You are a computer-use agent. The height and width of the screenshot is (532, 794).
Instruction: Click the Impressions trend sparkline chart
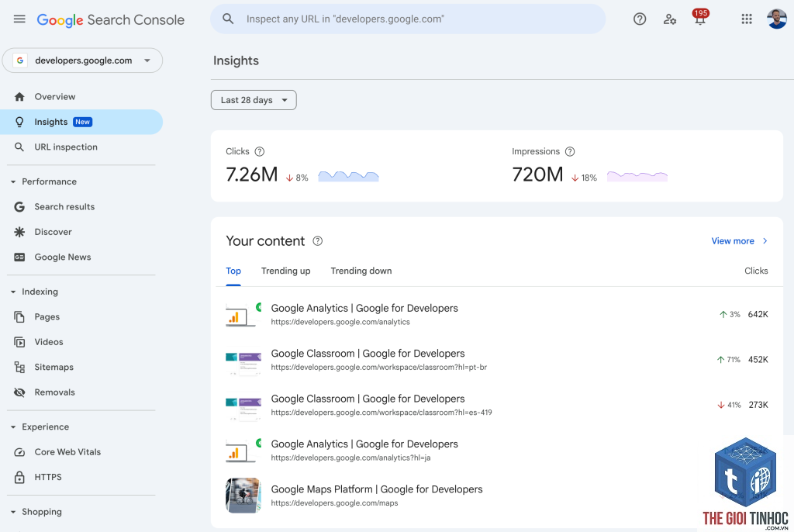point(637,176)
